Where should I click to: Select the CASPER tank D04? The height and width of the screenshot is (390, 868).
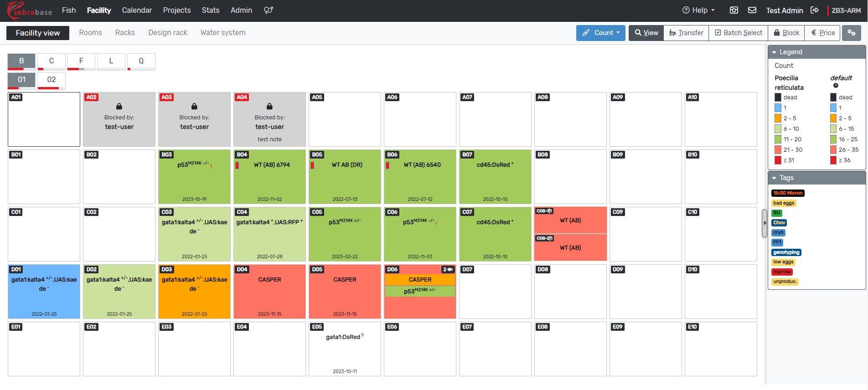click(x=269, y=292)
